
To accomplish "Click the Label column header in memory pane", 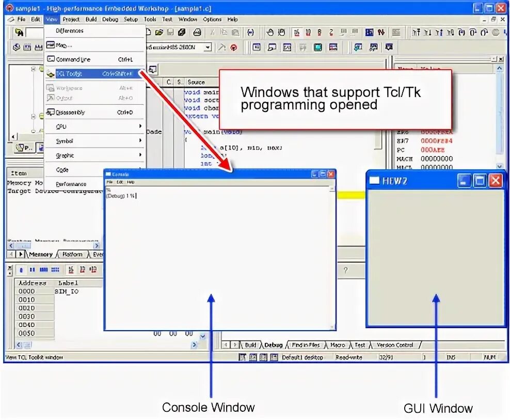I will (68, 283).
